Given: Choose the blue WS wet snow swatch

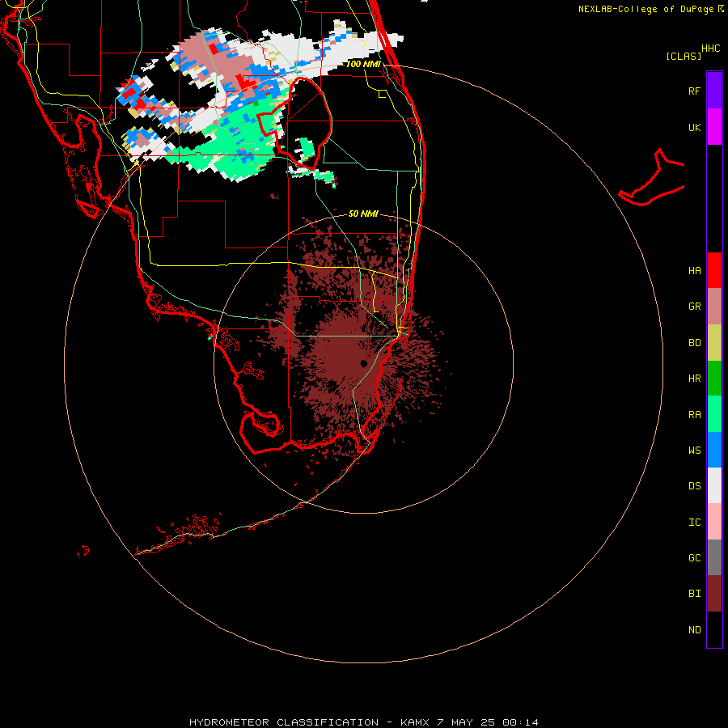Looking at the screenshot, I should point(714,450).
